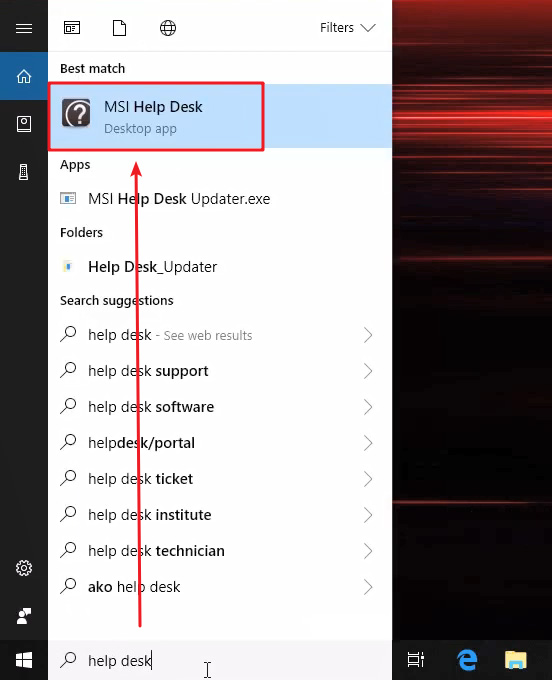
Task: Select 'help desk ticket' suggestion
Action: point(220,479)
